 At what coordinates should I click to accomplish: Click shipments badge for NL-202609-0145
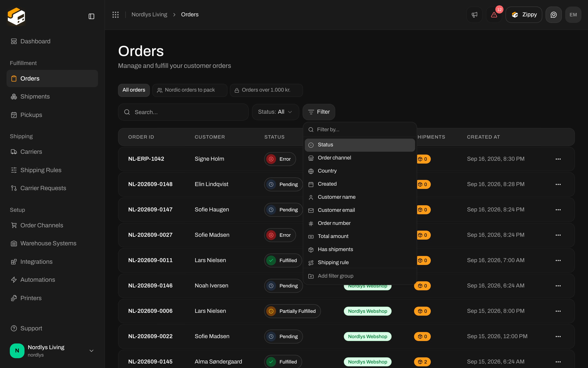tap(422, 362)
